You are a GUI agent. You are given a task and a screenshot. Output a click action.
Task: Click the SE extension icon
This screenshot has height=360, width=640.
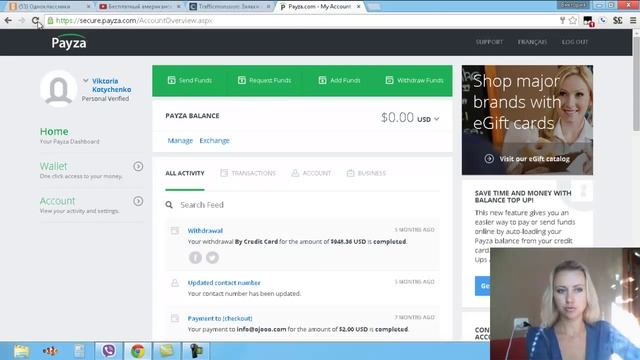(618, 20)
